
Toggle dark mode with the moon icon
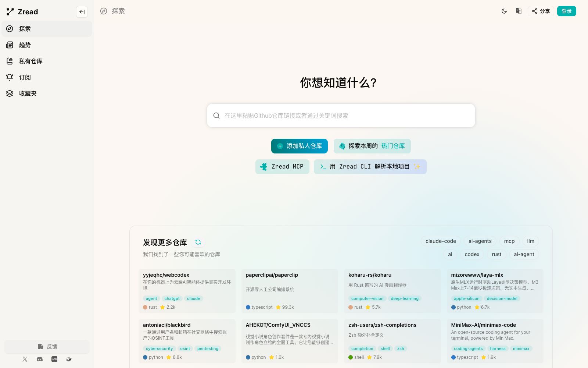coord(504,11)
